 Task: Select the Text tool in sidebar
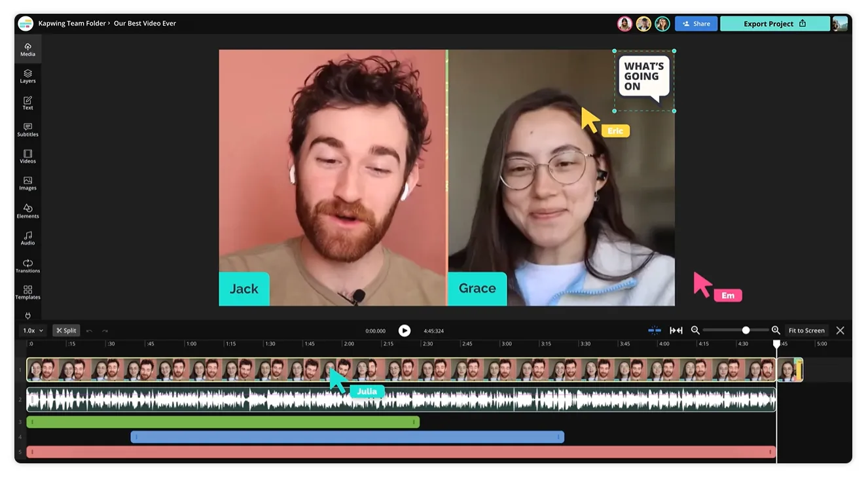27,103
